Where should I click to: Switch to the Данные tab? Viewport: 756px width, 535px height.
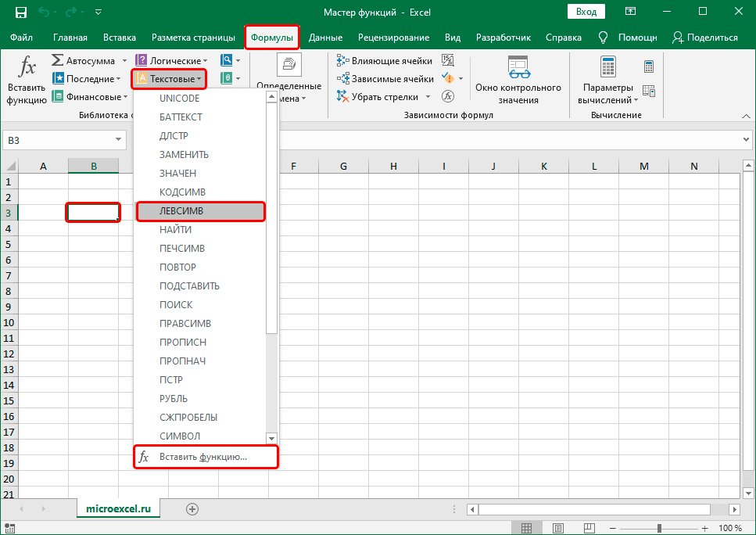325,37
